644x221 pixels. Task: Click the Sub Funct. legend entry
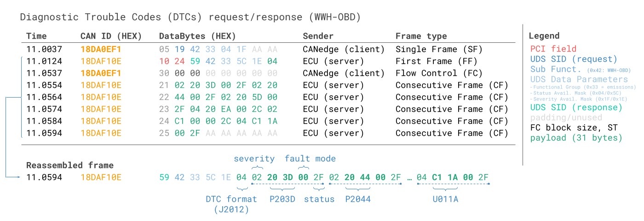(x=556, y=70)
